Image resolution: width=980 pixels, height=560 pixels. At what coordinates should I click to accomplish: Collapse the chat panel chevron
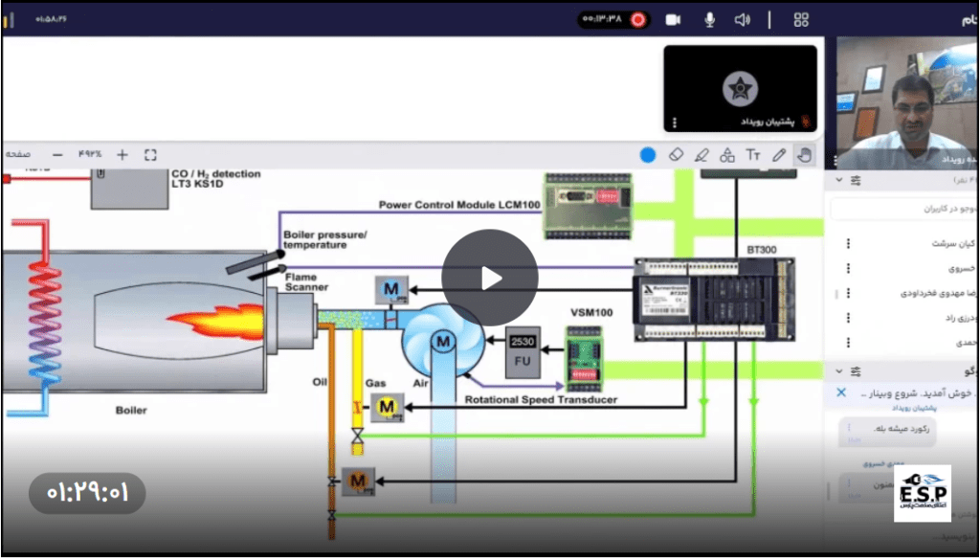coord(839,370)
